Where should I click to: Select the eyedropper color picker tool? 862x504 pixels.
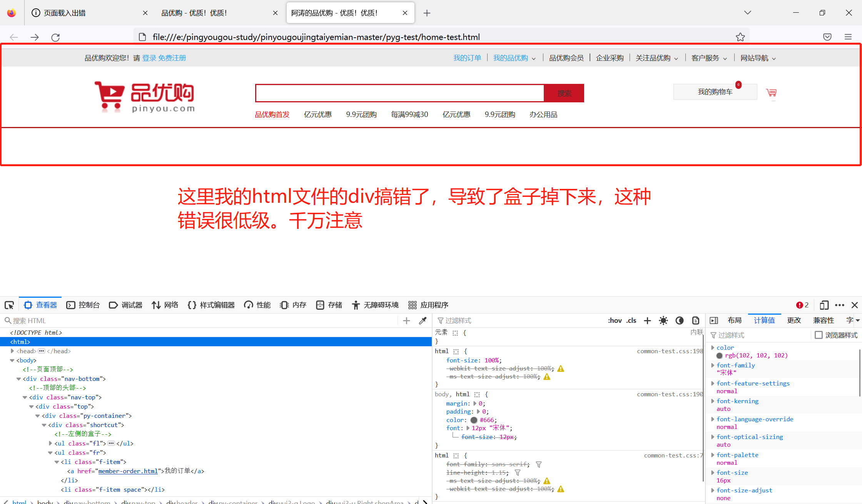[x=423, y=320]
